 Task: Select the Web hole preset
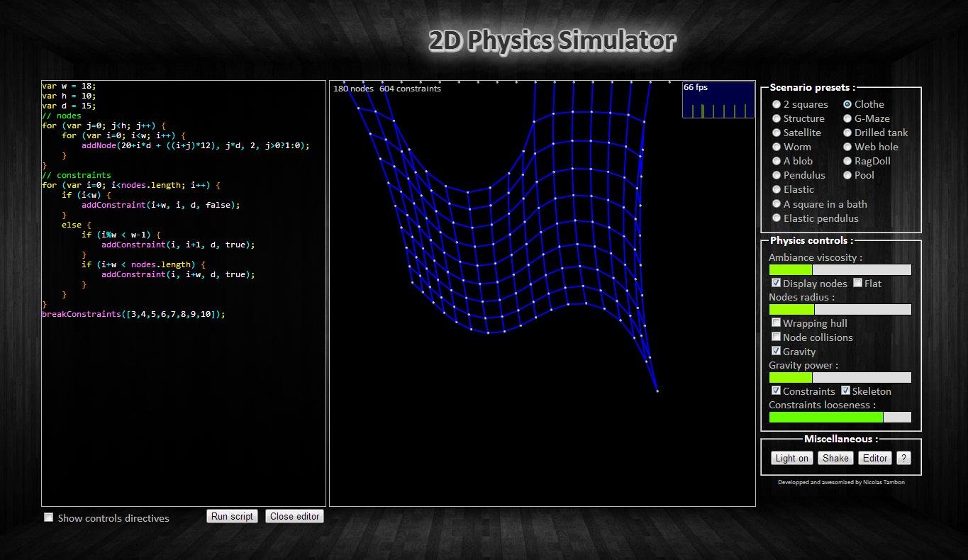click(847, 147)
